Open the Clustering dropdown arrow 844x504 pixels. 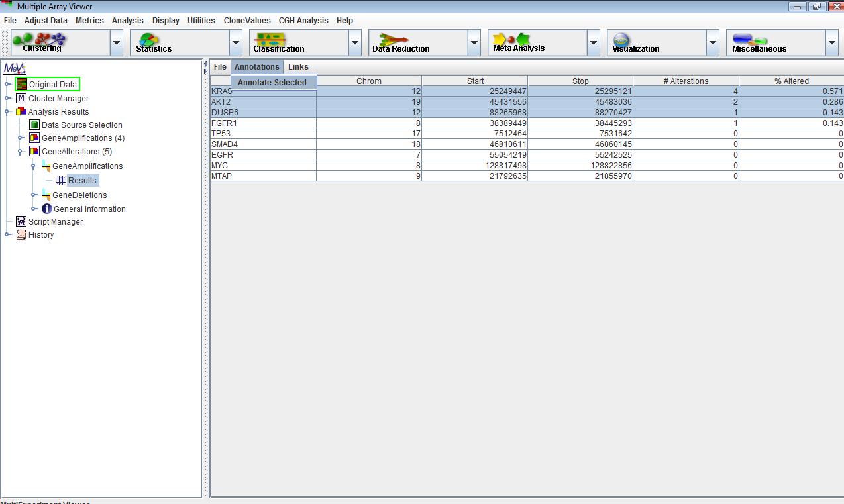[117, 43]
